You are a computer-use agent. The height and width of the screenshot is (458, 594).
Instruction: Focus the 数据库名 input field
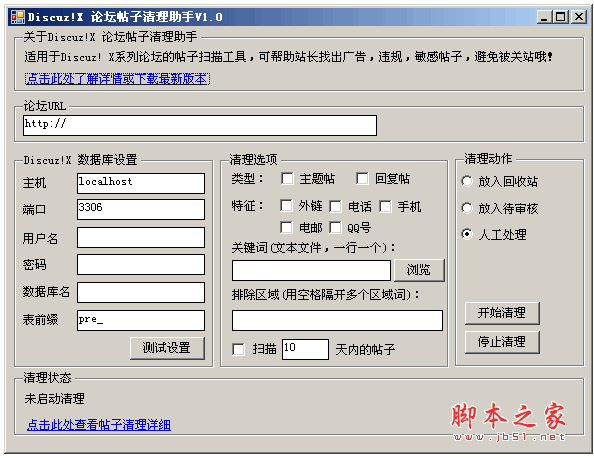tap(141, 292)
